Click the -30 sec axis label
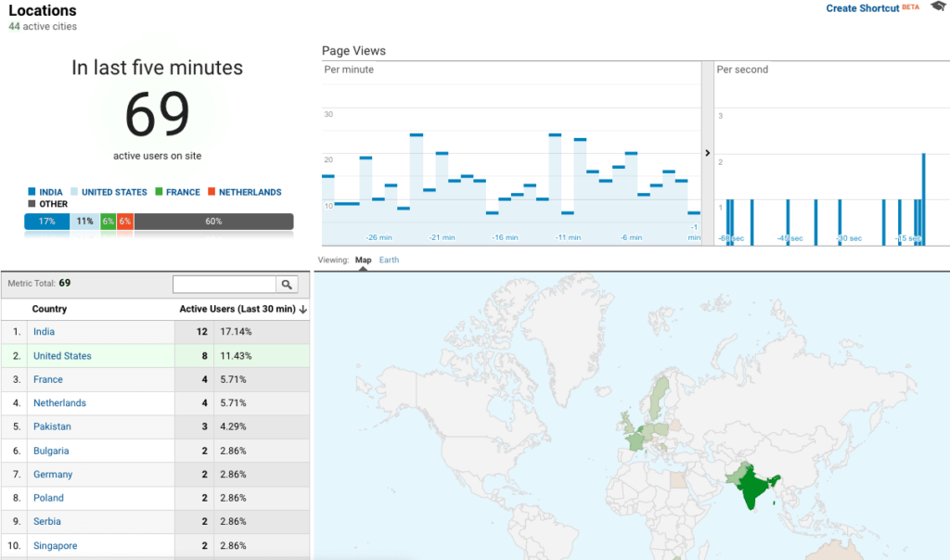This screenshot has width=950, height=560. pyautogui.click(x=849, y=238)
